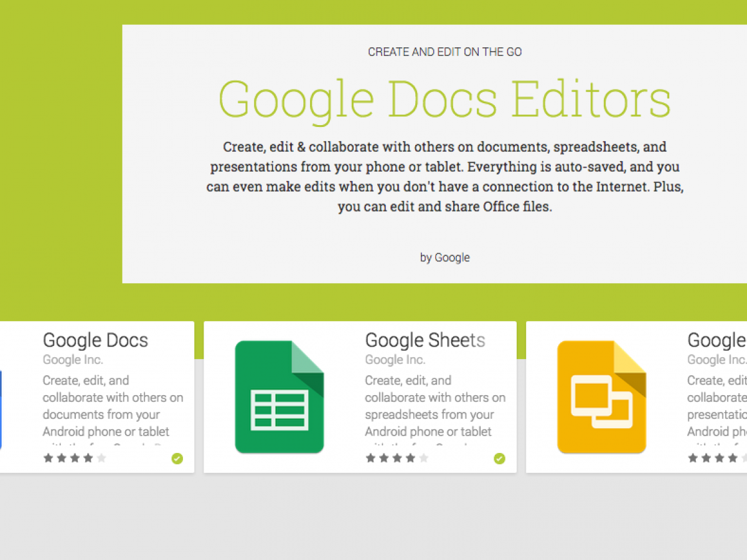Viewport: 747px width, 560px height.
Task: Click the 'by Google' publisher link
Action: tap(445, 258)
